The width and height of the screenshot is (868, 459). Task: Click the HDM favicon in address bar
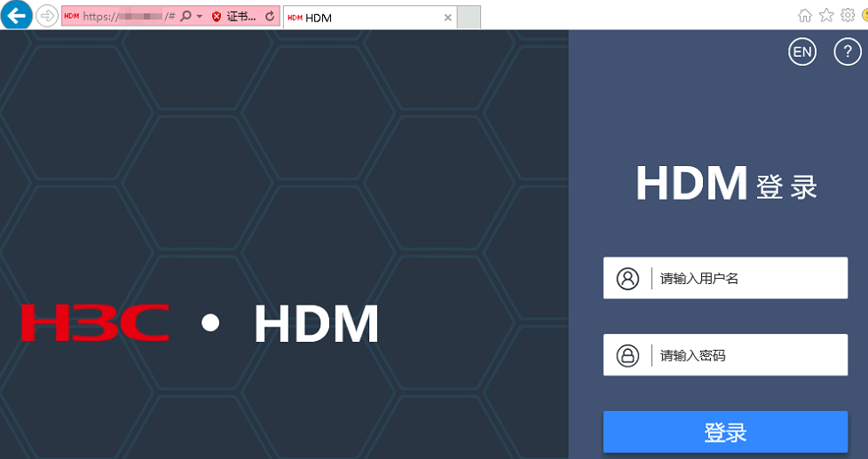(x=71, y=16)
